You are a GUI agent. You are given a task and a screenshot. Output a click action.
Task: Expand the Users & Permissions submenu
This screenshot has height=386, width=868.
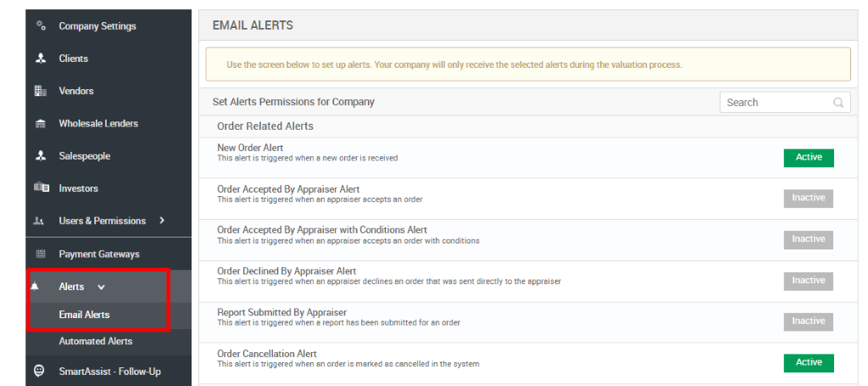(x=161, y=221)
